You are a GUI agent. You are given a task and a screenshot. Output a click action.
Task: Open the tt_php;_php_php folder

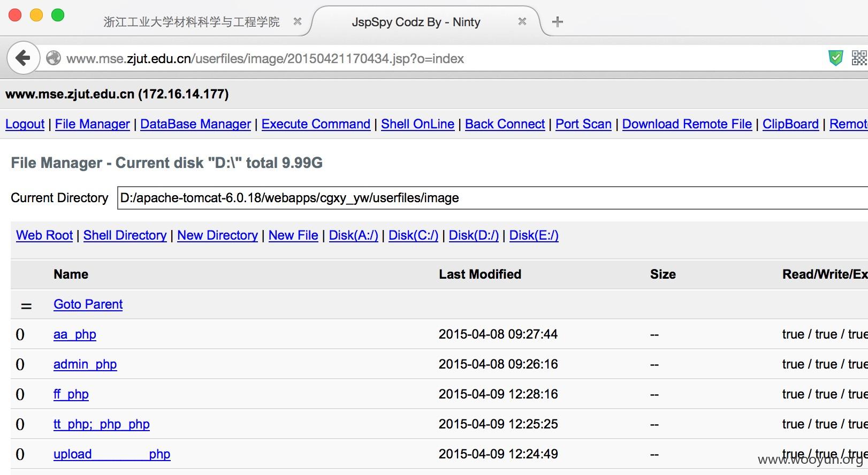[x=101, y=424]
